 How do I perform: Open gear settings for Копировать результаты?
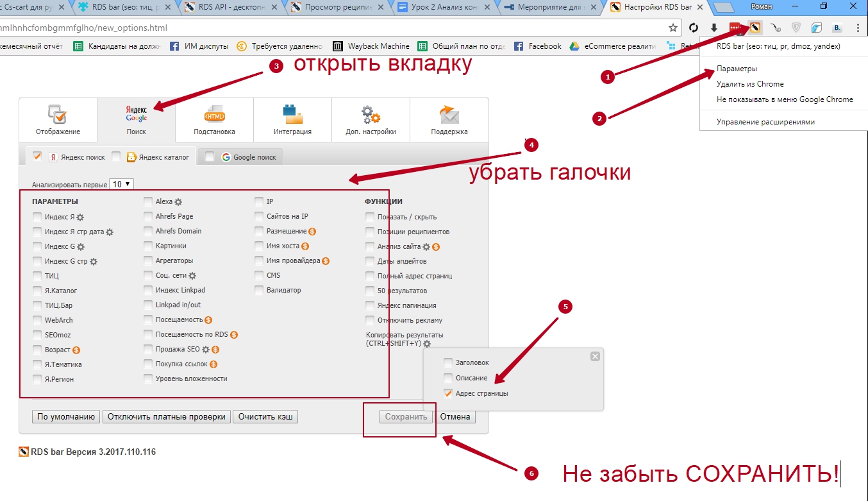coord(427,344)
